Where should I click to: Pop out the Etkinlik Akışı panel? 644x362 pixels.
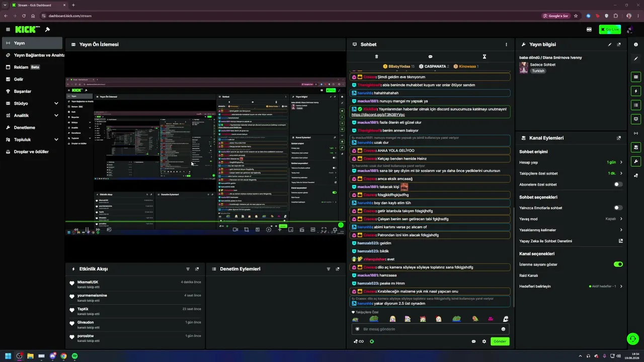tap(197, 269)
